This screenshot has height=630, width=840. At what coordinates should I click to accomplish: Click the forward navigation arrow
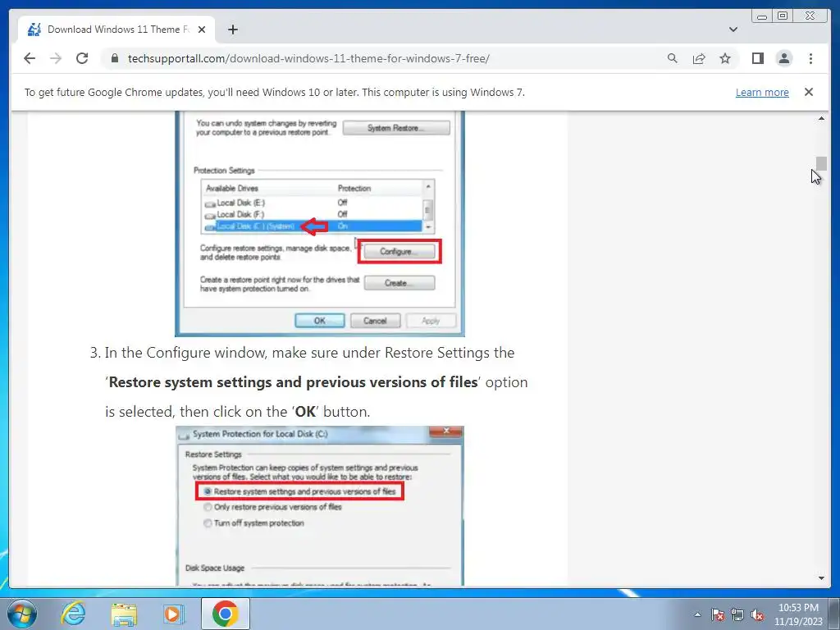[56, 58]
